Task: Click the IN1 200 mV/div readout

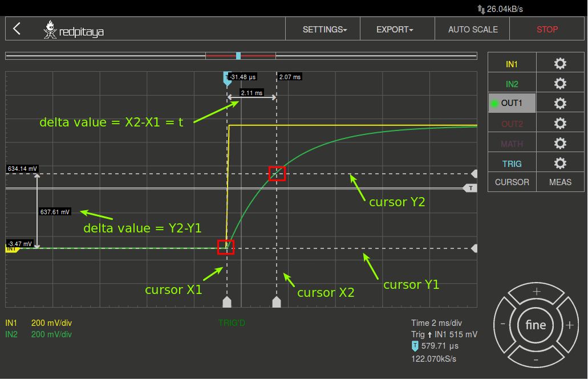Action: [x=39, y=322]
